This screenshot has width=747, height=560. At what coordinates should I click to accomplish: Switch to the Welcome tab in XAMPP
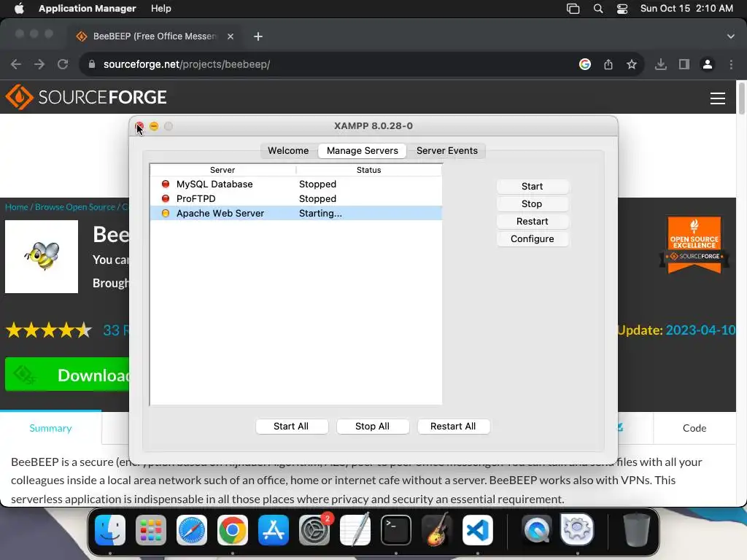288,150
